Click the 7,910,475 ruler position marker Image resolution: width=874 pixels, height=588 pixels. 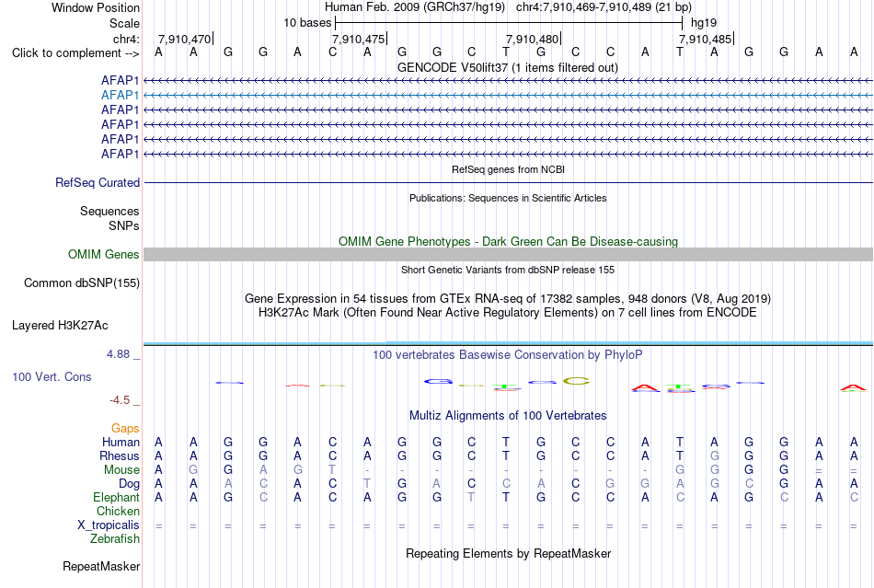(x=359, y=39)
